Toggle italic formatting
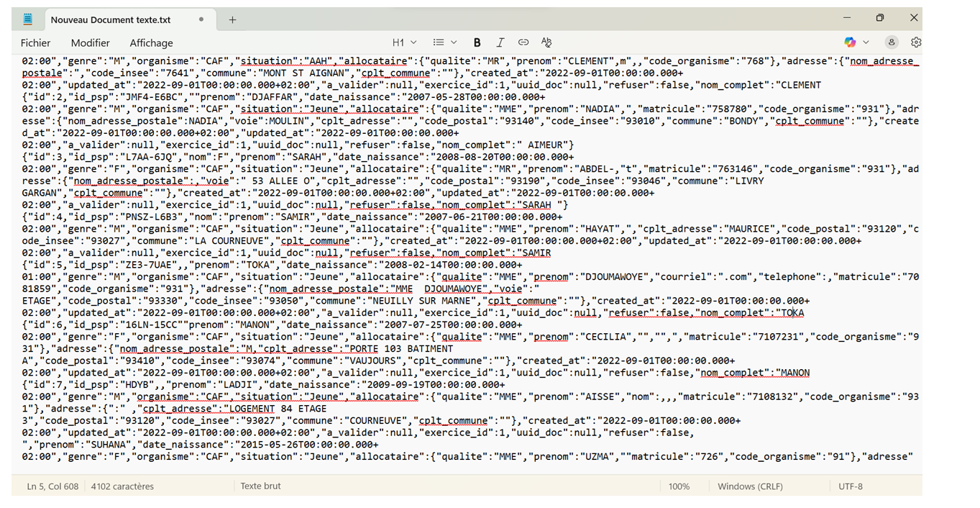Image resolution: width=980 pixels, height=508 pixels. pos(500,42)
